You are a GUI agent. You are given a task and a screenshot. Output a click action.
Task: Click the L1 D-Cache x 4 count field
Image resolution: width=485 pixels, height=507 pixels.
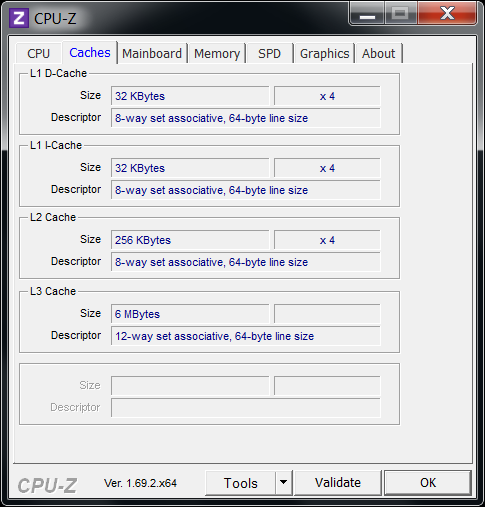point(327,96)
